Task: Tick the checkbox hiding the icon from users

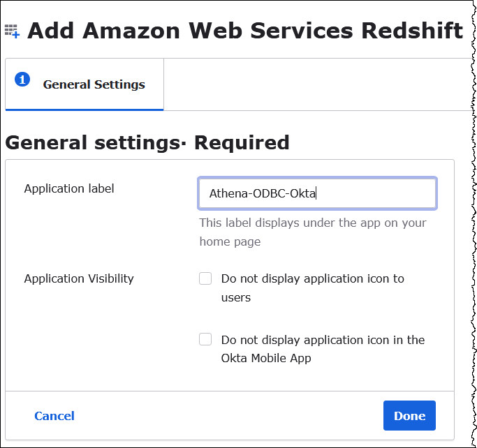Action: [205, 278]
